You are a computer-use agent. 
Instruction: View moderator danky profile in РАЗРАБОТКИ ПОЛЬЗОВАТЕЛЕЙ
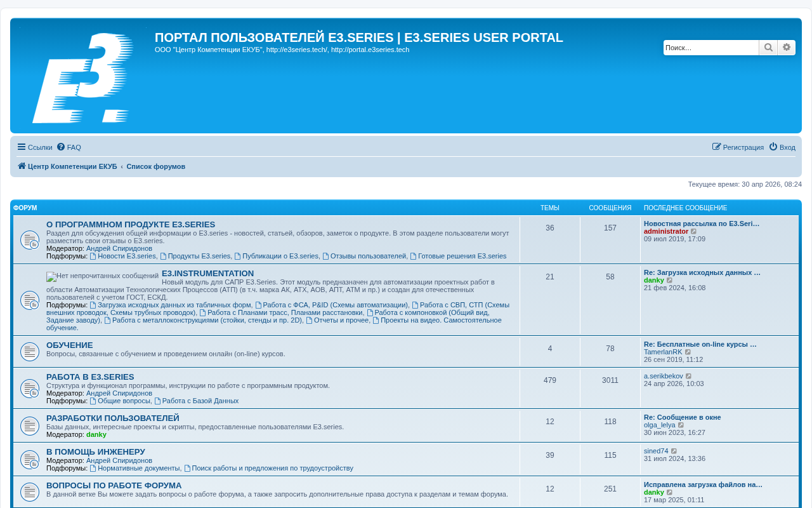[96, 435]
